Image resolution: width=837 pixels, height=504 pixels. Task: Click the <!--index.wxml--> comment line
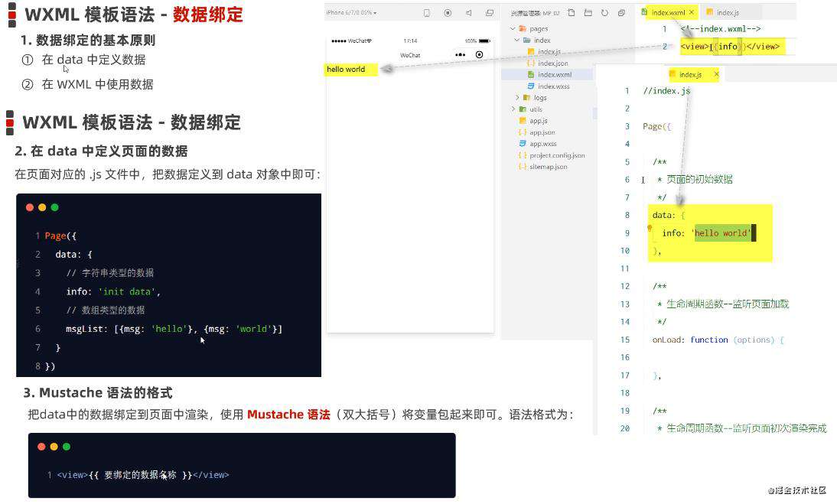(721, 29)
